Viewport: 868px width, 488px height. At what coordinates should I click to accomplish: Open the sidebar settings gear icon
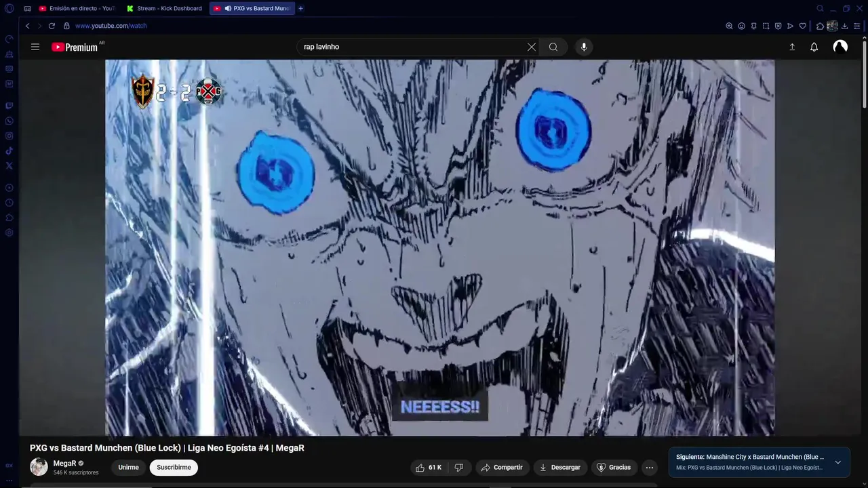coord(9,232)
